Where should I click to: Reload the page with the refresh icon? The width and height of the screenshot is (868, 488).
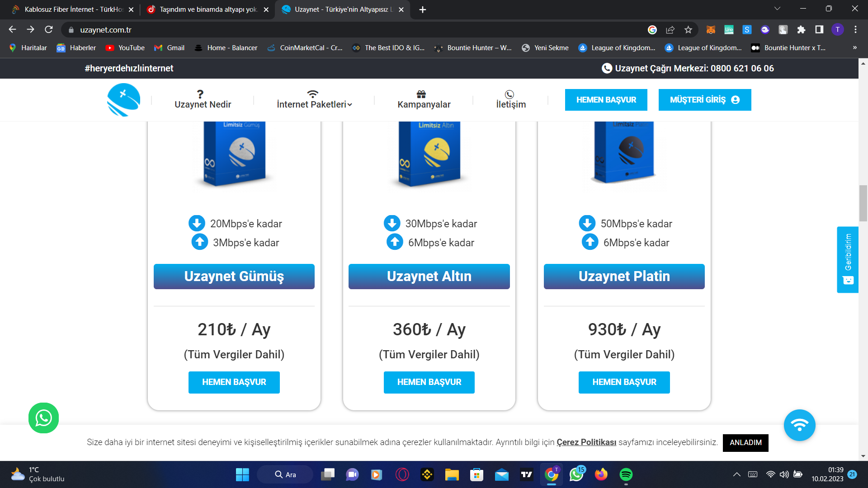tap(49, 30)
